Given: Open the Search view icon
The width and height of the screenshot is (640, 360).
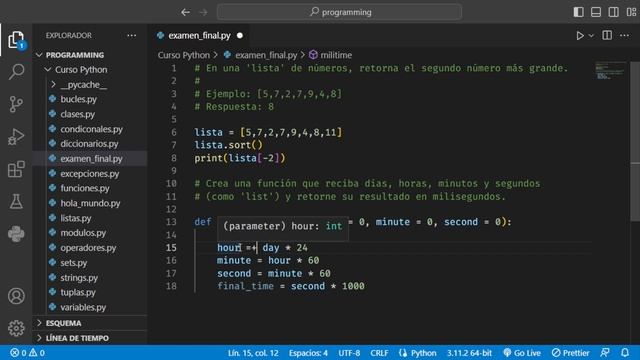Looking at the screenshot, I should (16, 71).
